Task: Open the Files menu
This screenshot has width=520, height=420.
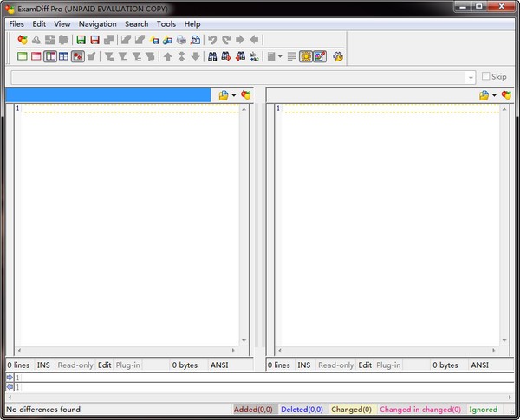Action: (16, 24)
